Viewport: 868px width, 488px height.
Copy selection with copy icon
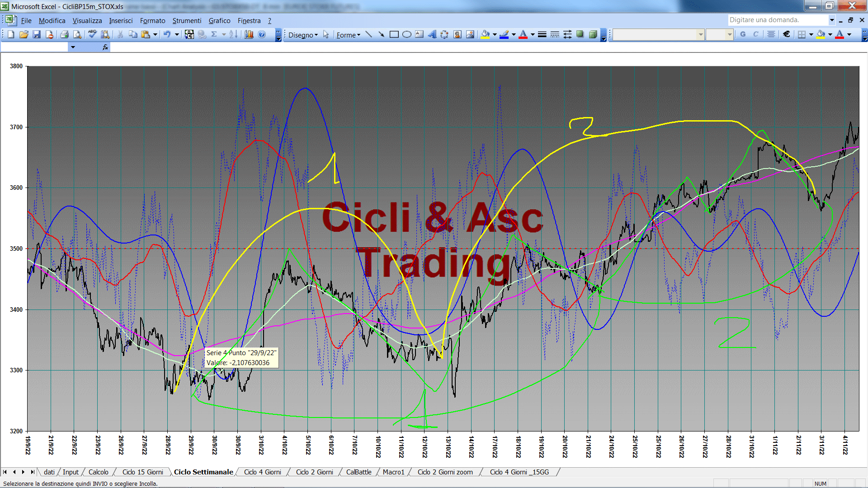pyautogui.click(x=133, y=34)
